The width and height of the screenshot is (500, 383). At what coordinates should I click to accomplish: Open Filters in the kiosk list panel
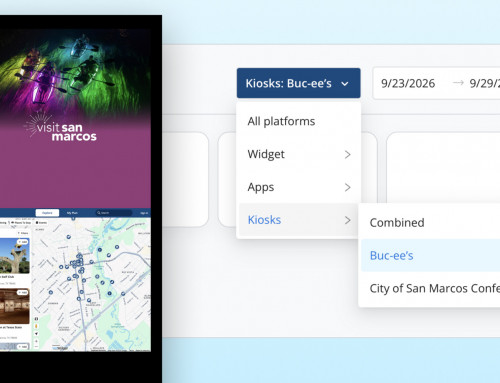23,233
